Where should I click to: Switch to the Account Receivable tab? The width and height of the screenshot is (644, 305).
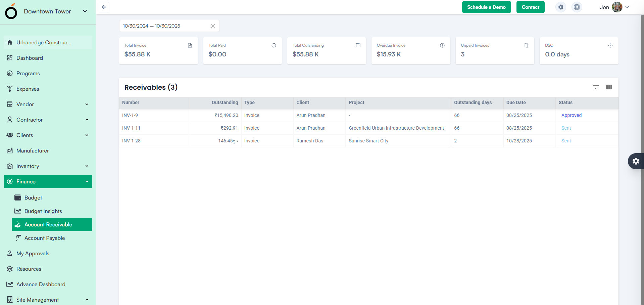click(48, 224)
